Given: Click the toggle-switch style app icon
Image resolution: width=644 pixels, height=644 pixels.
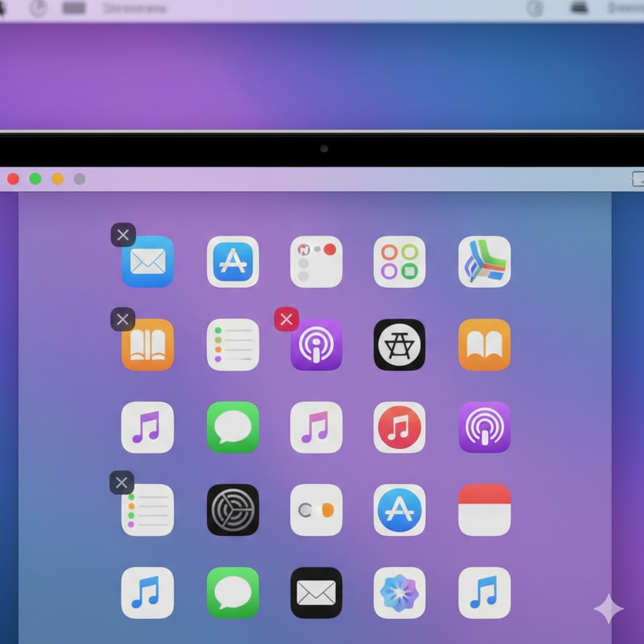Looking at the screenshot, I should pos(316,509).
